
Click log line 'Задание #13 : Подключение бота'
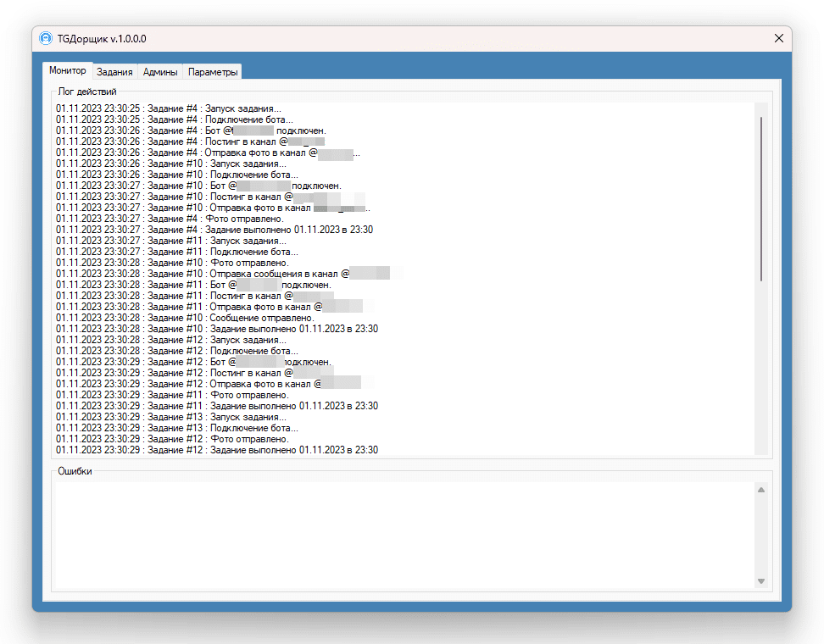pyautogui.click(x=177, y=428)
